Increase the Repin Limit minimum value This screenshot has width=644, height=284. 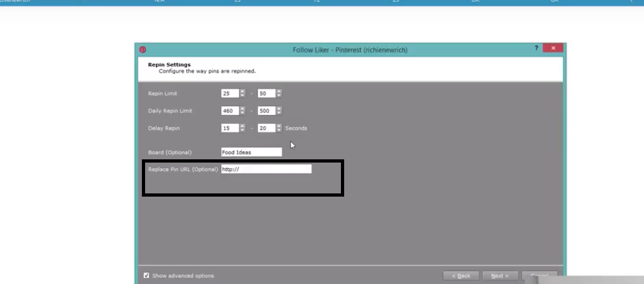tap(242, 92)
